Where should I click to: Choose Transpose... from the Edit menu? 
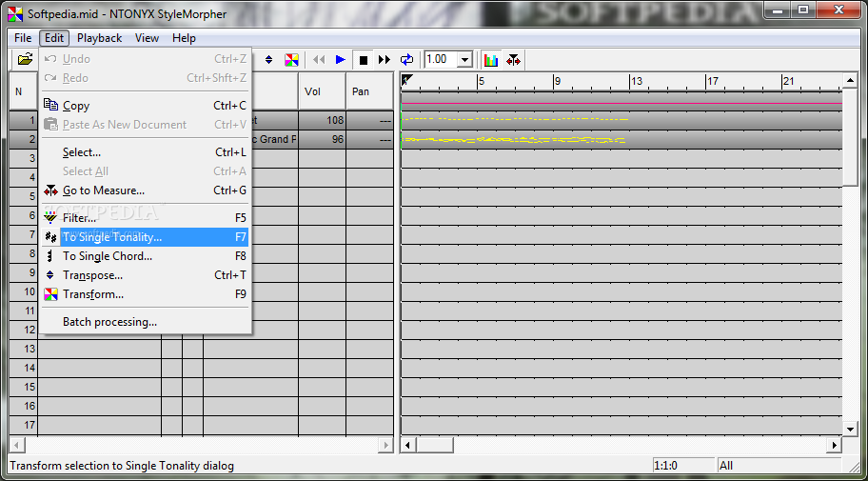[145, 275]
